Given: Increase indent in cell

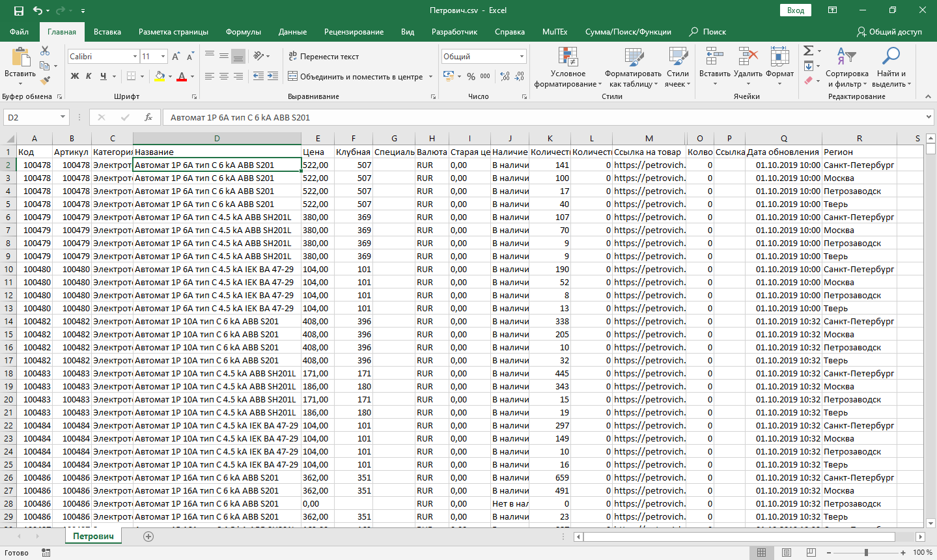Looking at the screenshot, I should (273, 76).
